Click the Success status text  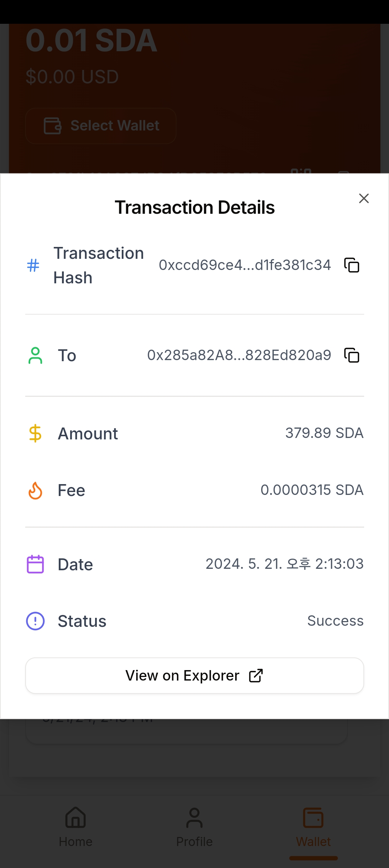coord(335,621)
